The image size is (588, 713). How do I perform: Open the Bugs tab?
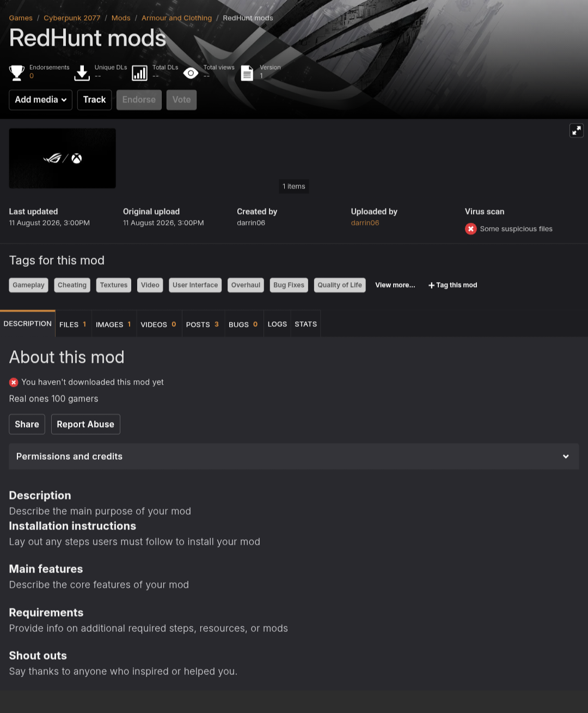(244, 324)
